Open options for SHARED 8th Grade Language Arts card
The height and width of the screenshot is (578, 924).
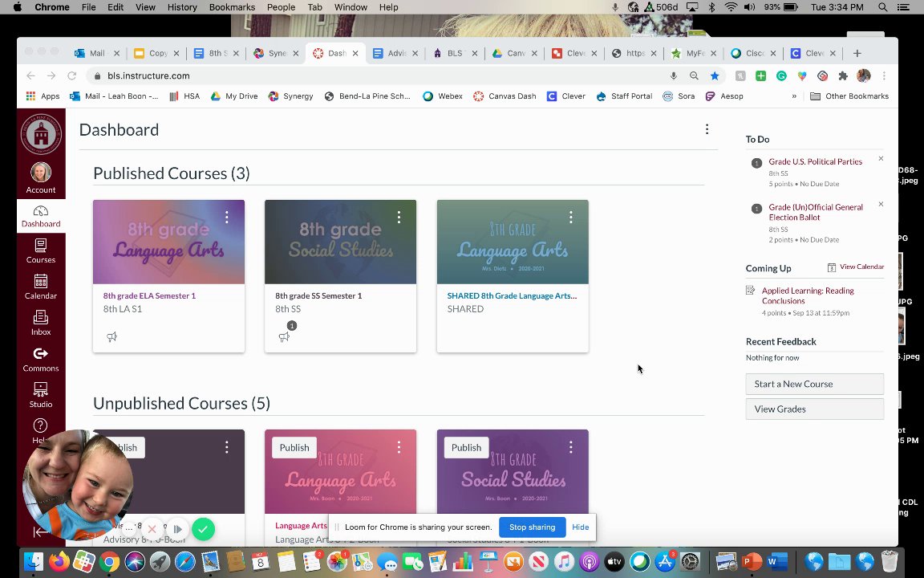click(571, 217)
